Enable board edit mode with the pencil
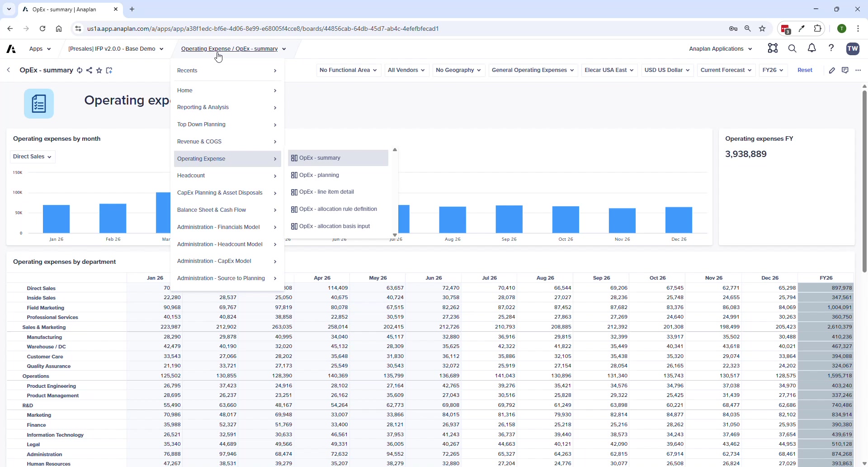Screen dimensions: 868x467 tap(833, 70)
